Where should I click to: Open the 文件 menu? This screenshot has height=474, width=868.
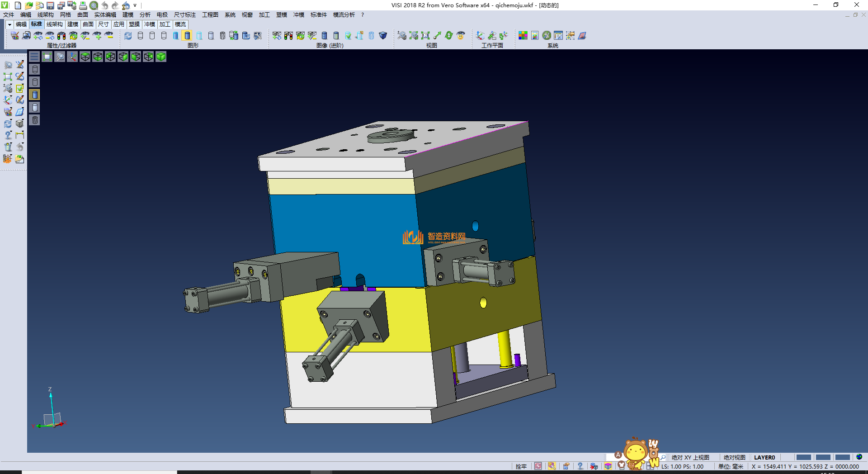coord(9,15)
